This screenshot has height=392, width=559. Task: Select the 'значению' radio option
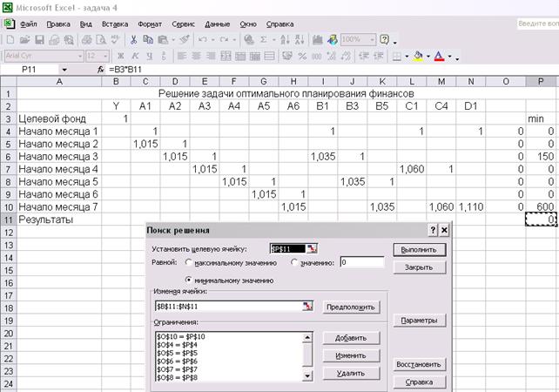tap(294, 262)
